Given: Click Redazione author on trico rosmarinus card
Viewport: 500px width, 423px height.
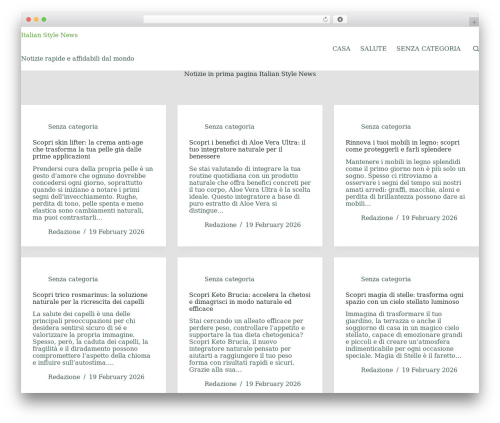Looking at the screenshot, I should click(x=64, y=377).
